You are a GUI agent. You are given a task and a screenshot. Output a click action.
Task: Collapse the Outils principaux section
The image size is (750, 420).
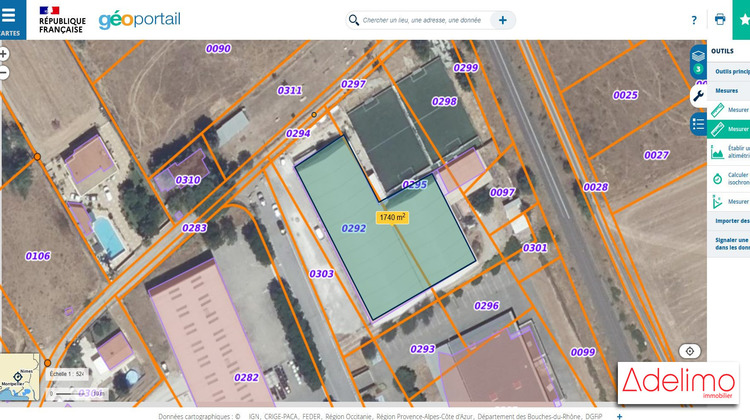pyautogui.click(x=729, y=72)
